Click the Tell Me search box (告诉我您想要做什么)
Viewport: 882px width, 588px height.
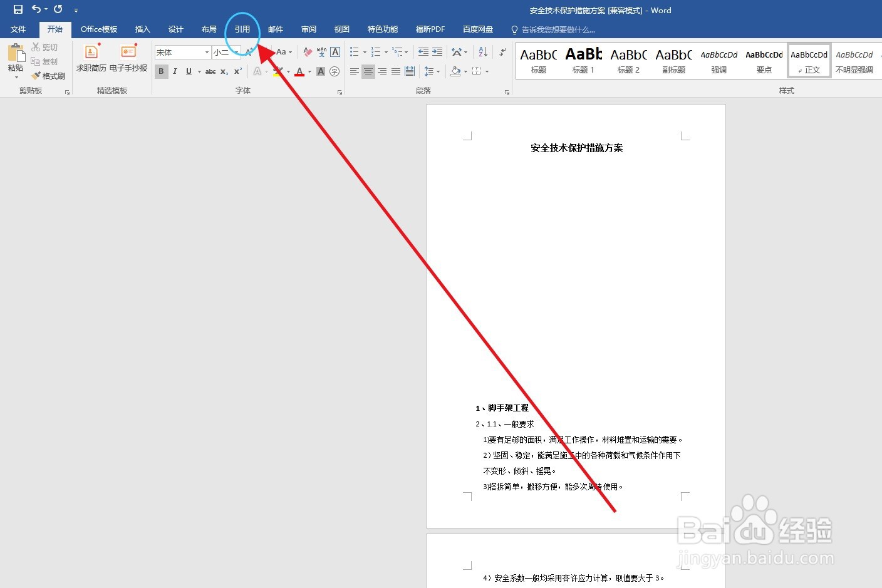click(x=554, y=29)
